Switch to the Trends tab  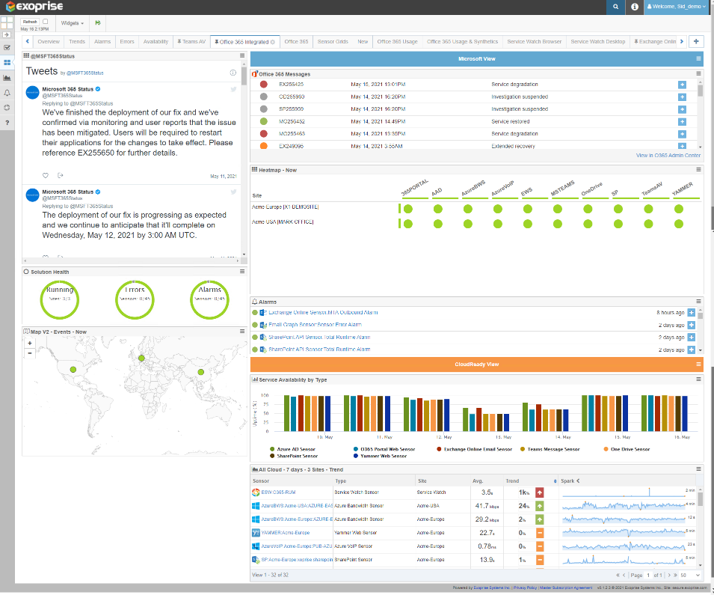click(77, 41)
